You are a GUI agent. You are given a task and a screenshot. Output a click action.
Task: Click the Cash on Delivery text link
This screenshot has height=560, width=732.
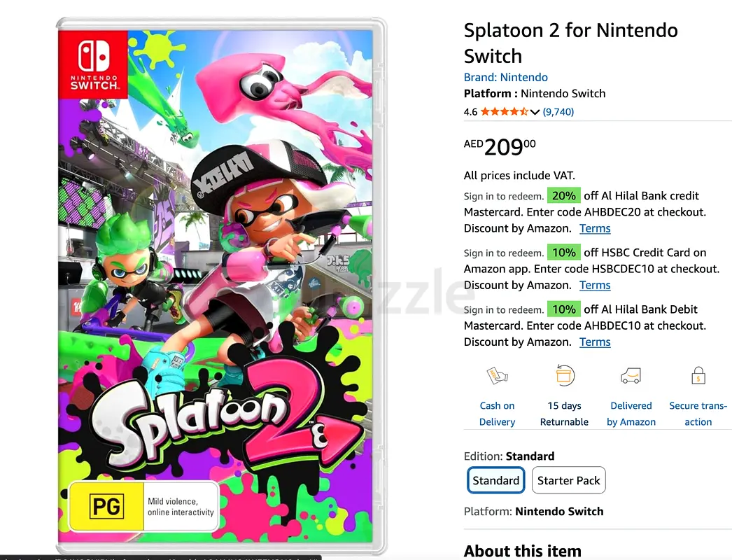tap(497, 414)
